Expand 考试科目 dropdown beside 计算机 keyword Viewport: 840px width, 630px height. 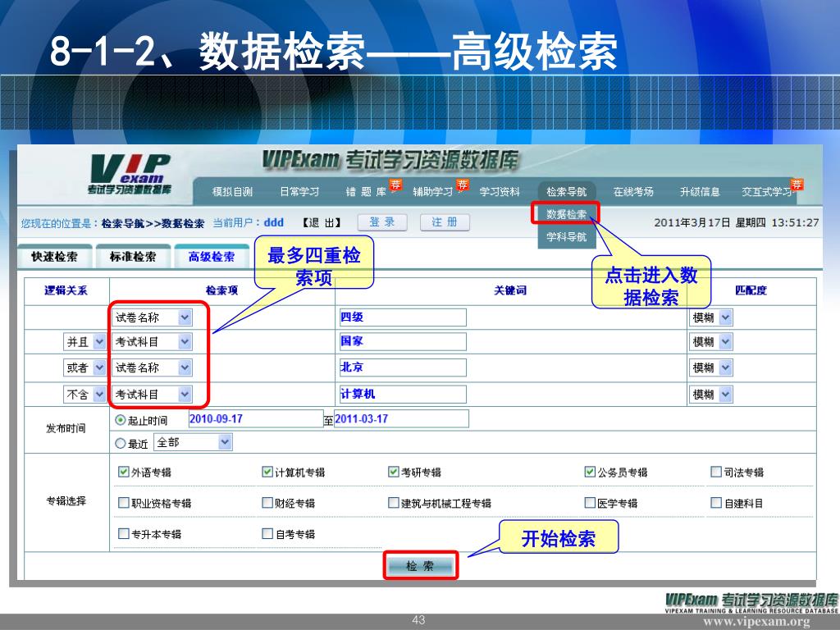(185, 395)
